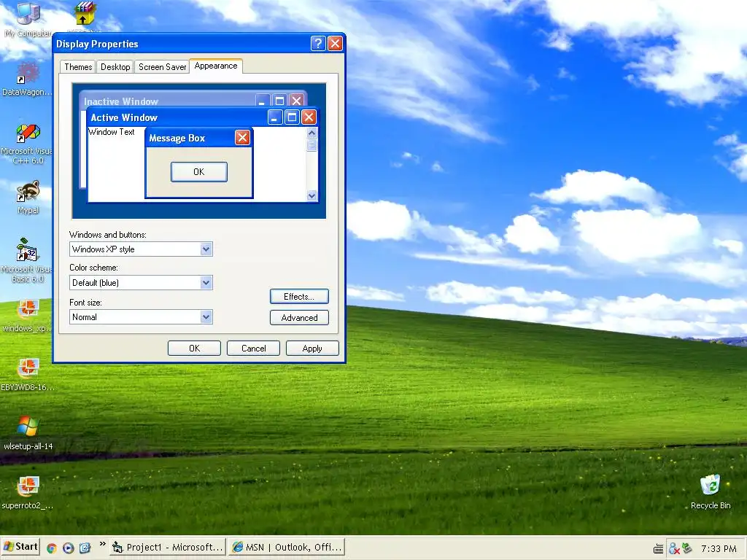The image size is (747, 560).
Task: Click the preview scrollbar down arrow
Action: click(311, 195)
